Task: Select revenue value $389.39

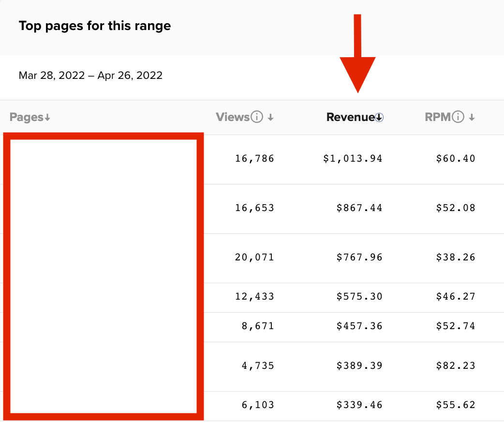Action: pyautogui.click(x=359, y=365)
